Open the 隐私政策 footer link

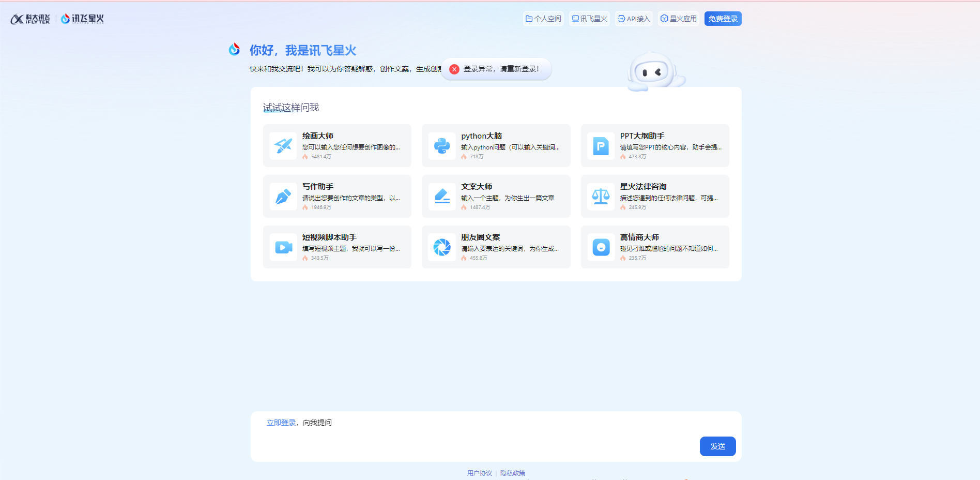point(513,473)
